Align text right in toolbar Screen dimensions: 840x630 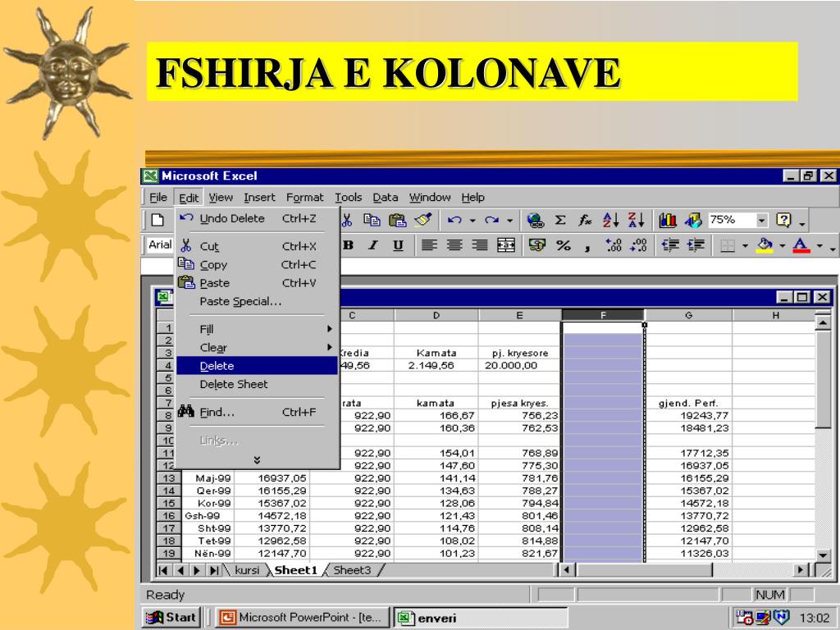point(479,245)
